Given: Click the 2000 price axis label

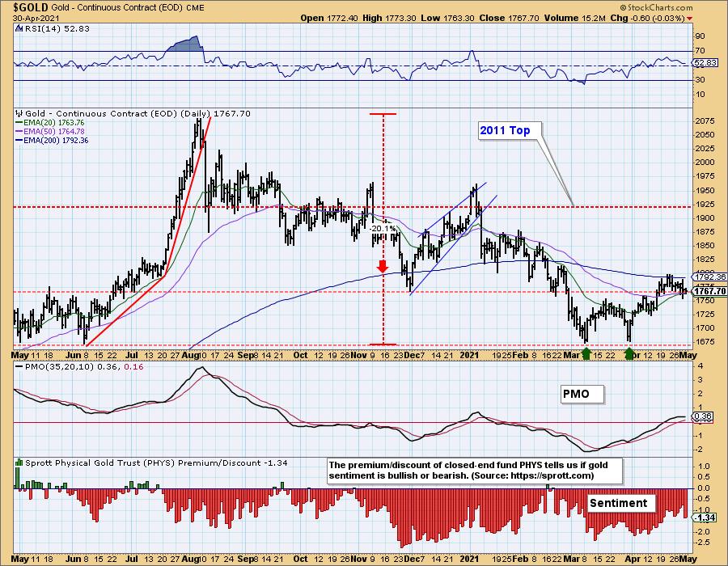Looking at the screenshot, I should click(x=705, y=163).
